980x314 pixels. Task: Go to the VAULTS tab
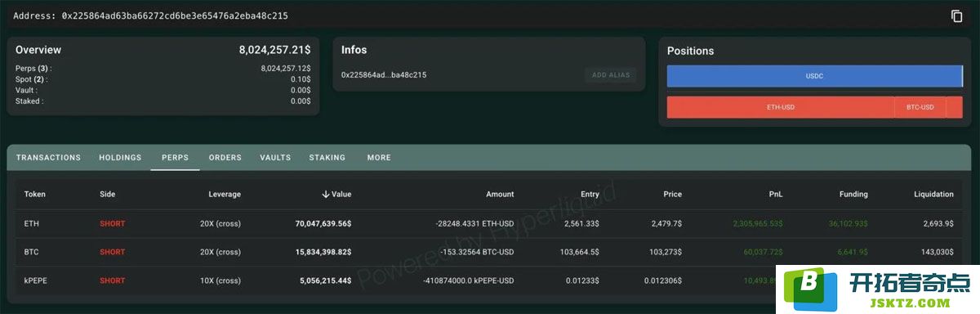[x=275, y=158]
